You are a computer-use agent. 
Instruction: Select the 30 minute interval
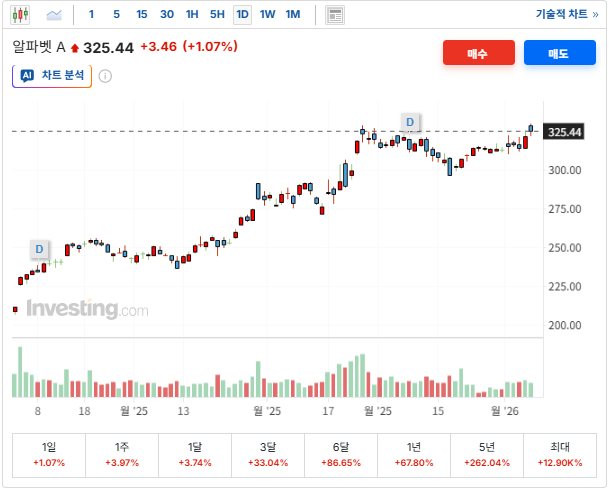point(167,15)
